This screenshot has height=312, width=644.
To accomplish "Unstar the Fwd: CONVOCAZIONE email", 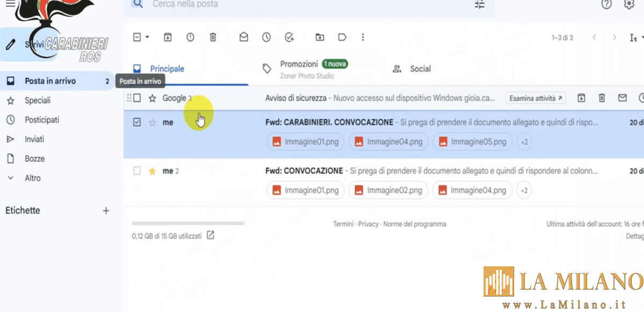I will [152, 171].
